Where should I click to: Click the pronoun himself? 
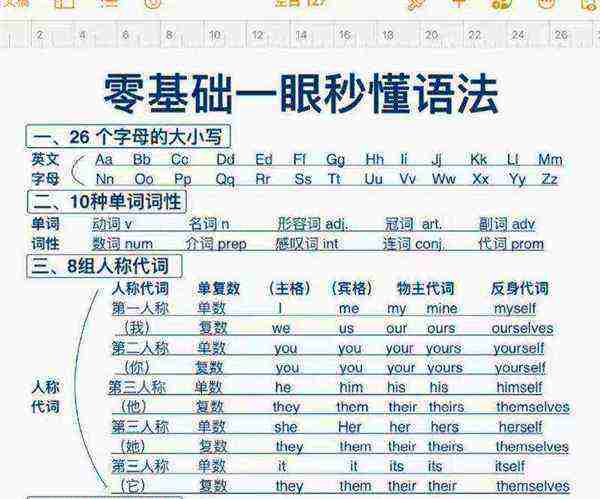(x=519, y=387)
